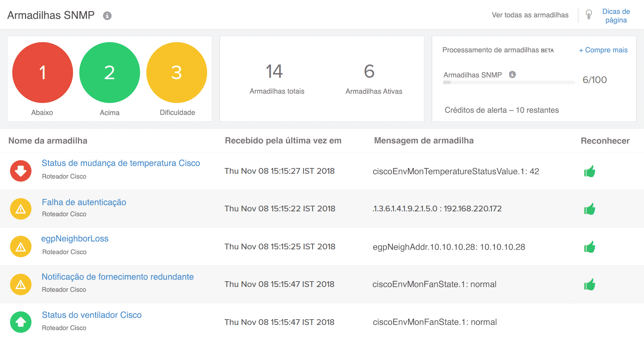Image resolution: width=644 pixels, height=340 pixels.
Task: Acknowledge the redundant supply notification trap
Action: coord(589,284)
